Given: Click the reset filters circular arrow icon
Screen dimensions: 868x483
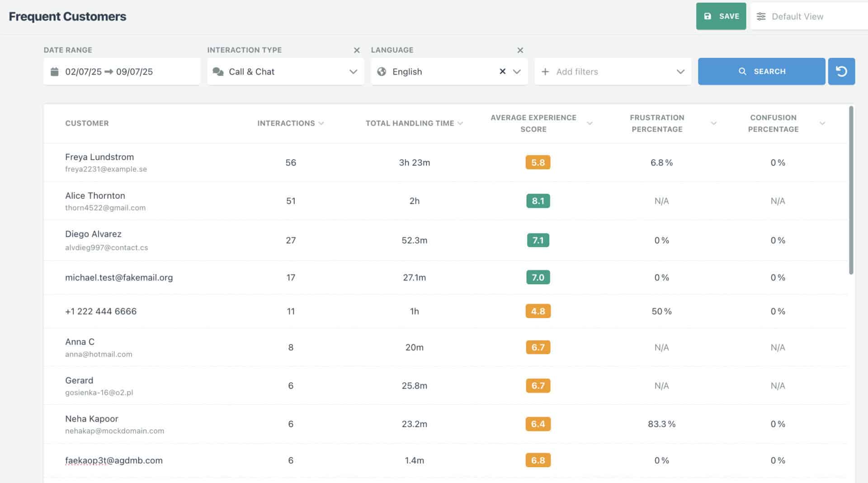Looking at the screenshot, I should 841,71.
